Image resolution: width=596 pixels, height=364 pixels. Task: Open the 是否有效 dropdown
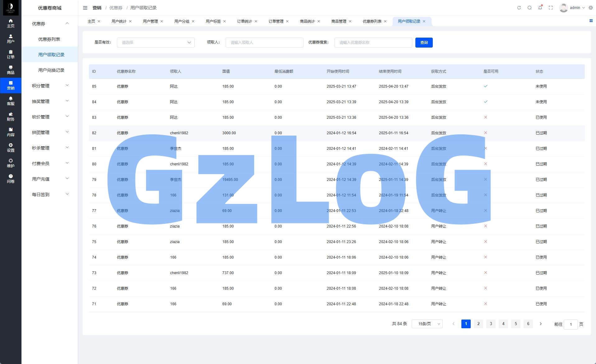[155, 43]
